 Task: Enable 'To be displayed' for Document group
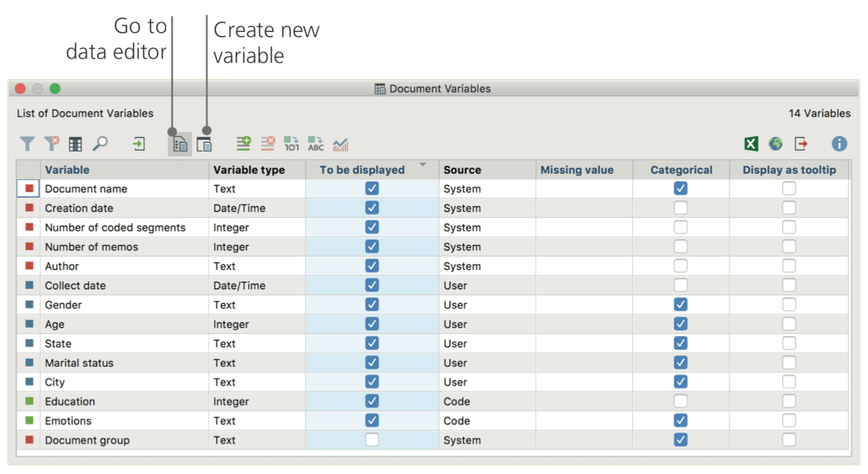372,440
